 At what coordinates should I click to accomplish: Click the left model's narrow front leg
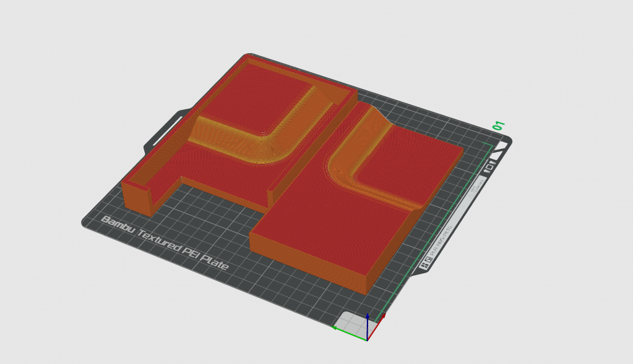pyautogui.click(x=137, y=199)
